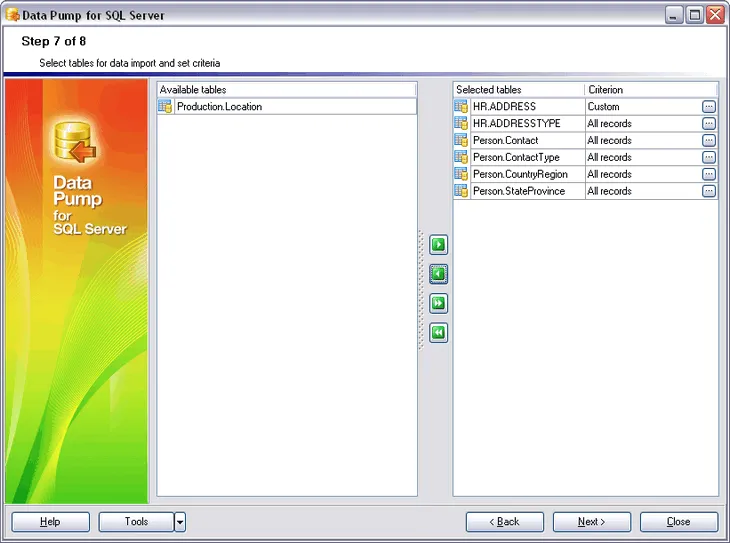
Task: Expand the Tools button dropdown arrow
Action: pyautogui.click(x=180, y=522)
